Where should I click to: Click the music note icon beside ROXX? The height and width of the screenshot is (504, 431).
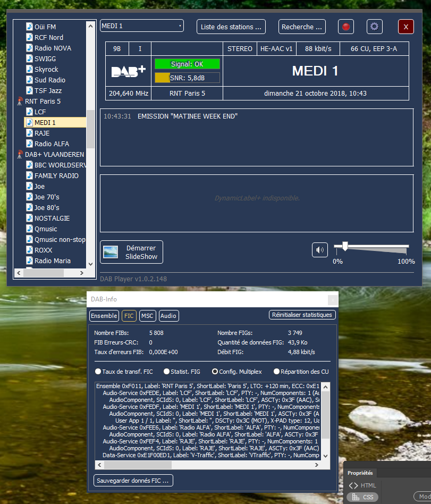pos(29,250)
